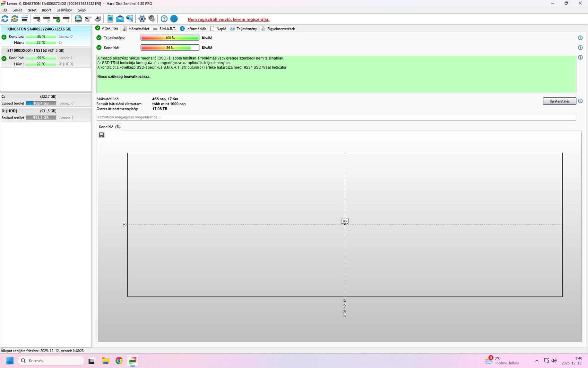Click the disk with computer toolbar icon
This screenshot has height=368, width=588.
click(98, 19)
